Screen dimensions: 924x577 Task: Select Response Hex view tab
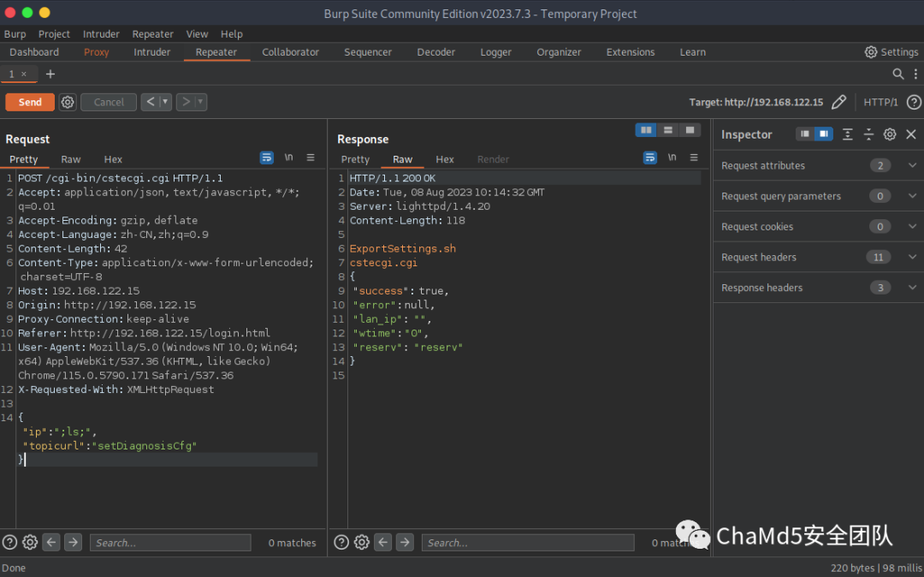(x=445, y=159)
